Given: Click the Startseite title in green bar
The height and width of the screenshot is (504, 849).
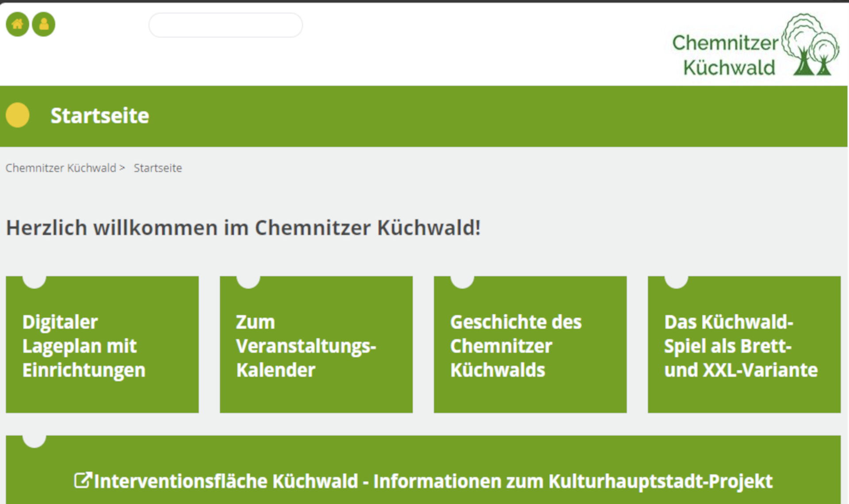Looking at the screenshot, I should [x=99, y=116].
